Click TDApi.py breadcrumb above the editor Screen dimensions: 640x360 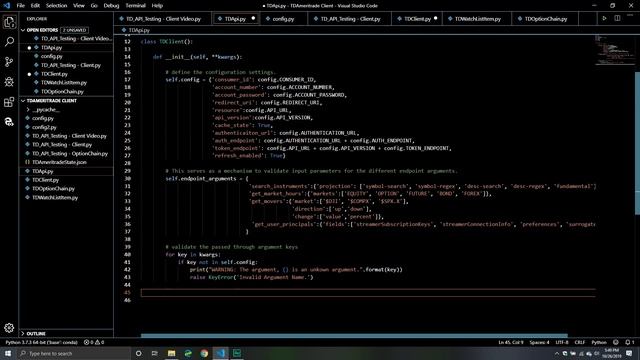(x=139, y=30)
